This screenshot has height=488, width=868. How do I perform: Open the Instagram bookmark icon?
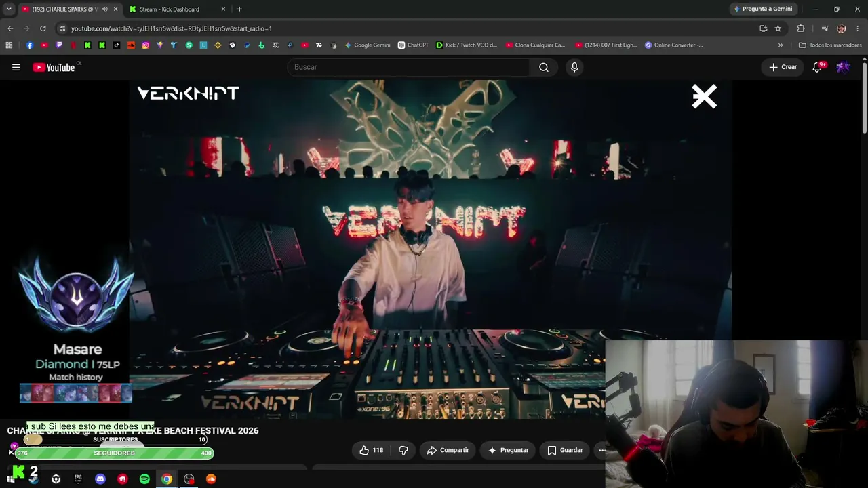[x=146, y=45]
